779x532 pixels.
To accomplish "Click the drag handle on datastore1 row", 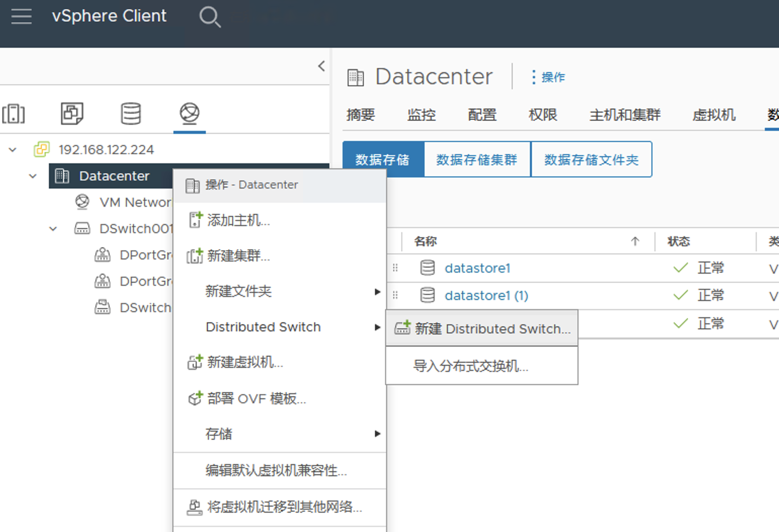I will coord(395,268).
